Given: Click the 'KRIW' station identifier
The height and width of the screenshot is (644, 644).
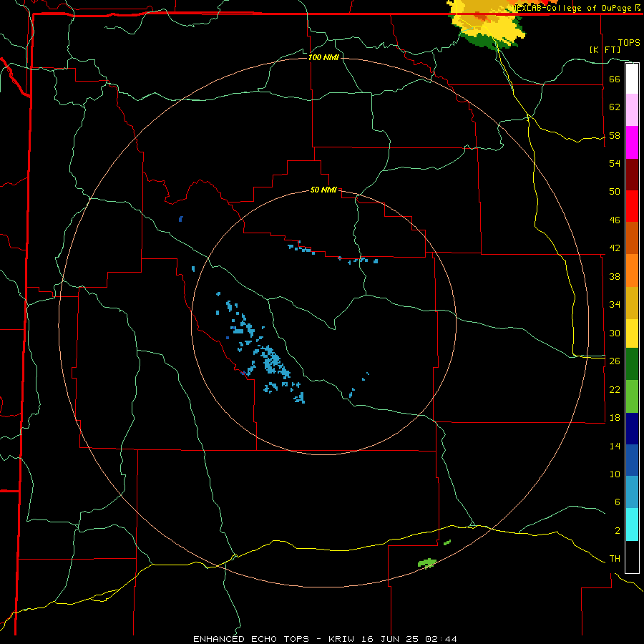Looking at the screenshot, I should point(342,639).
